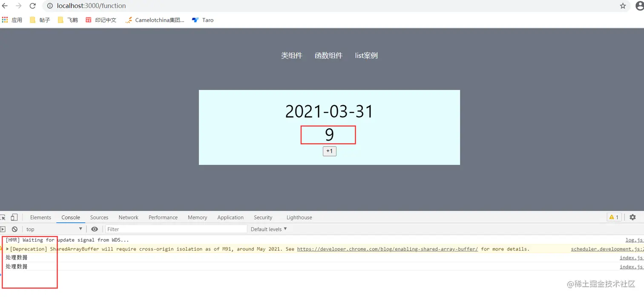Image resolution: width=644 pixels, height=297 pixels.
Task: Clear the console
Action: point(14,229)
